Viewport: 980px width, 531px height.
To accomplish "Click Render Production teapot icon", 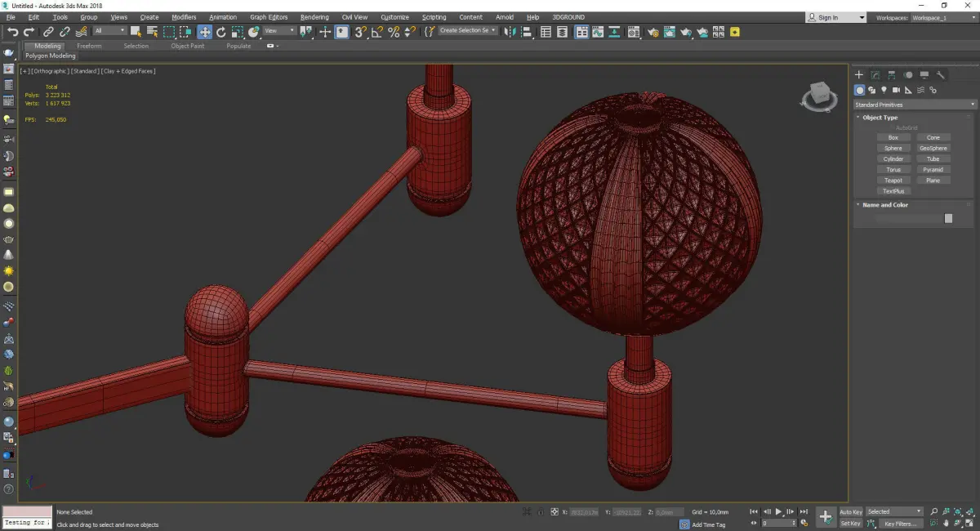I will tap(686, 32).
